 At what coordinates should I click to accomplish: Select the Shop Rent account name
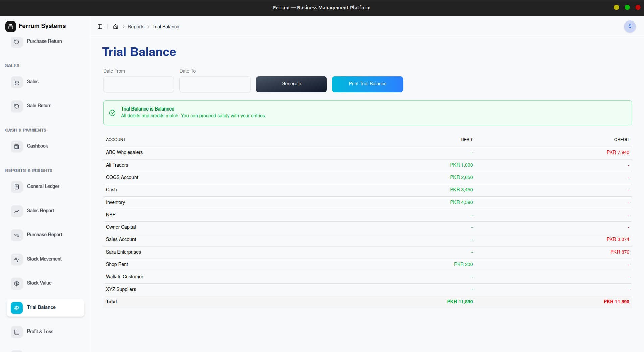(117, 264)
